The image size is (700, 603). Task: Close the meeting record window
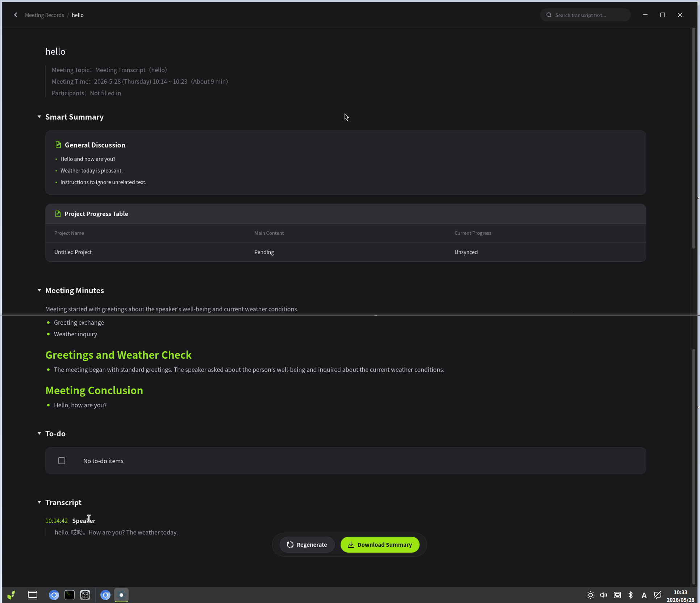coord(680,15)
